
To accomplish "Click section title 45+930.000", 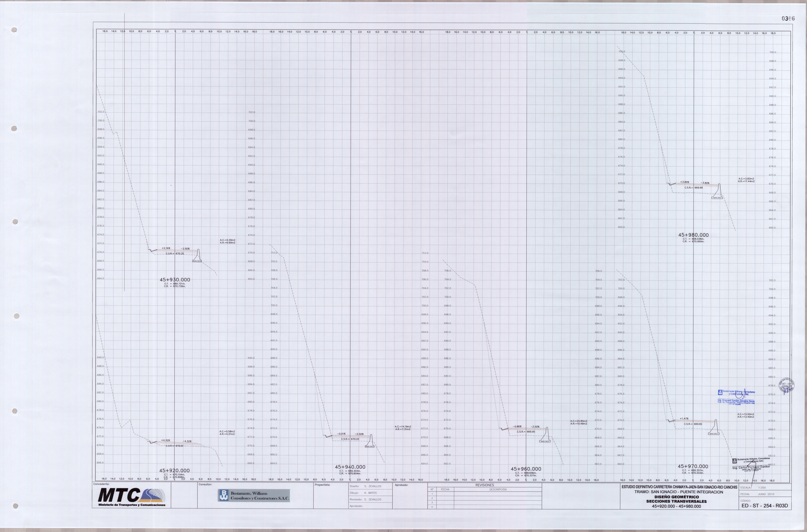I will 175,280.
